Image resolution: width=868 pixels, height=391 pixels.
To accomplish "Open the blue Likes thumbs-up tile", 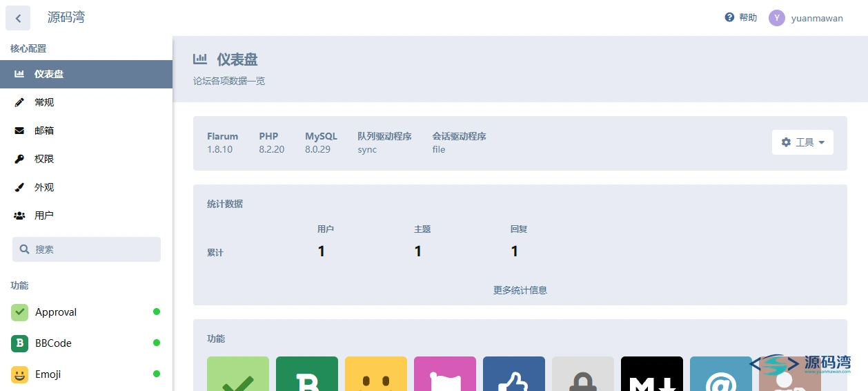I will click(514, 374).
